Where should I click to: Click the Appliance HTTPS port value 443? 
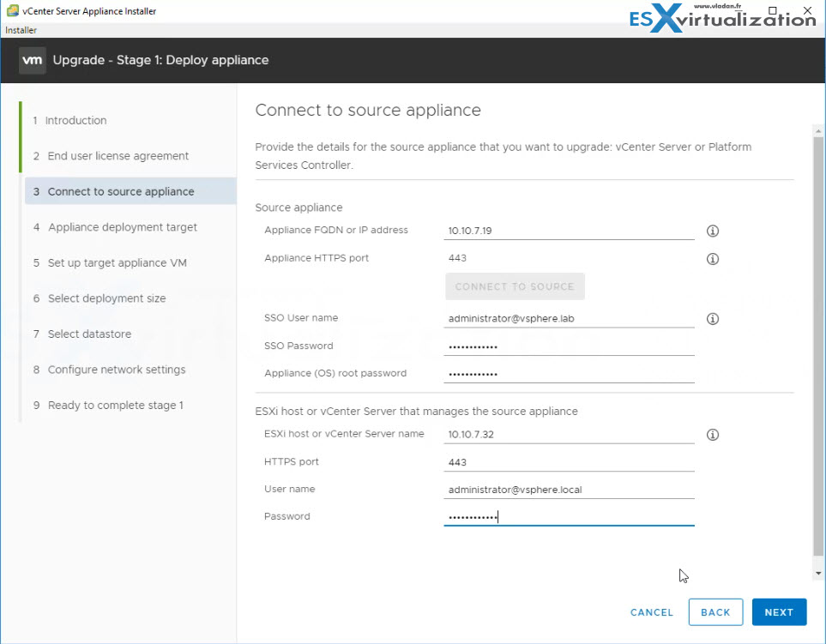457,258
